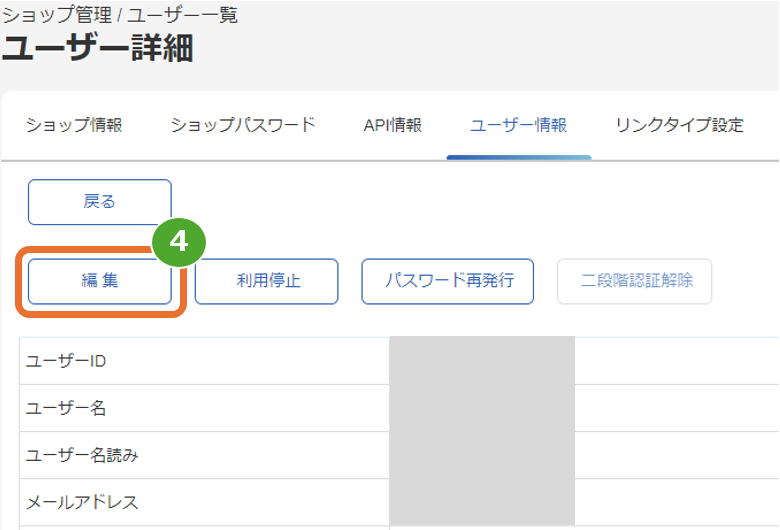780x530 pixels.
Task: Click the パスワード再発行 button
Action: (448, 281)
